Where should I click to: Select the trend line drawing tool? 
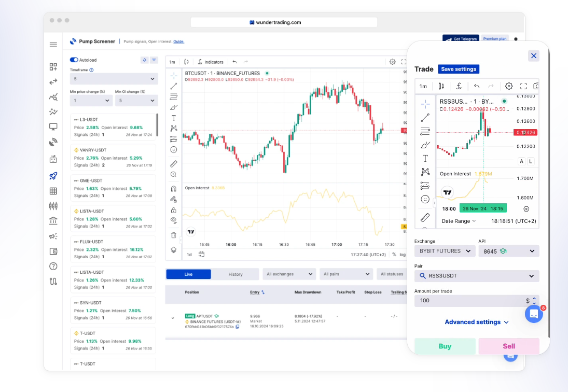(174, 86)
